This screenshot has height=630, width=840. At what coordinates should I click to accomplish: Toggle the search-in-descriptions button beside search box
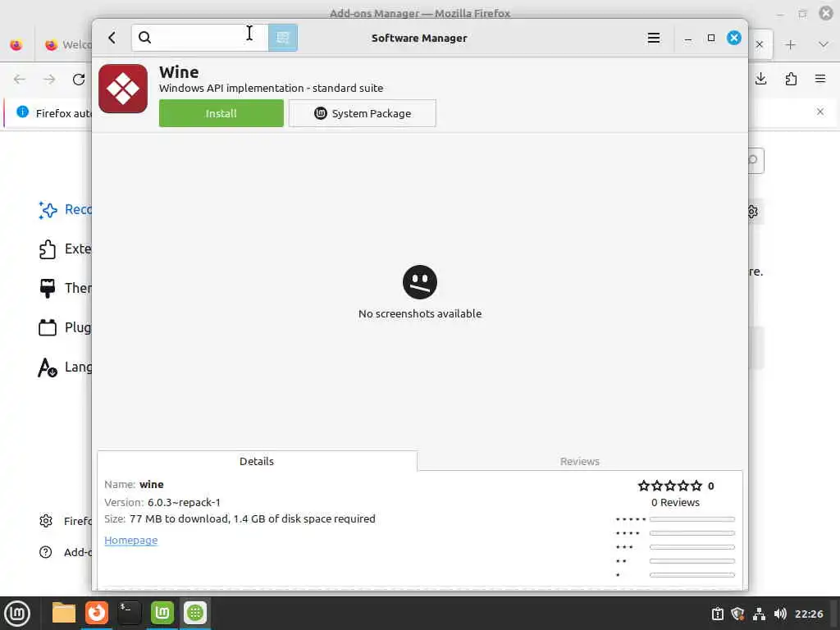tap(283, 38)
